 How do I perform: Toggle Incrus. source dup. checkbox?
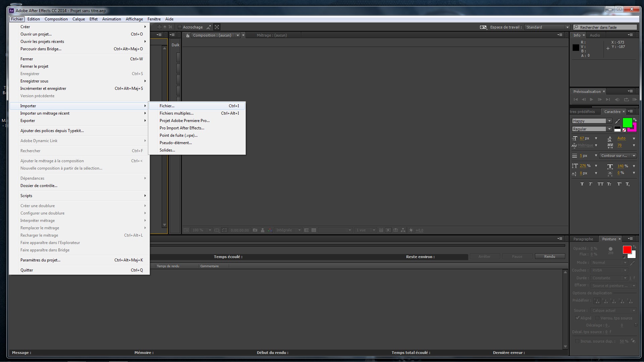577,341
